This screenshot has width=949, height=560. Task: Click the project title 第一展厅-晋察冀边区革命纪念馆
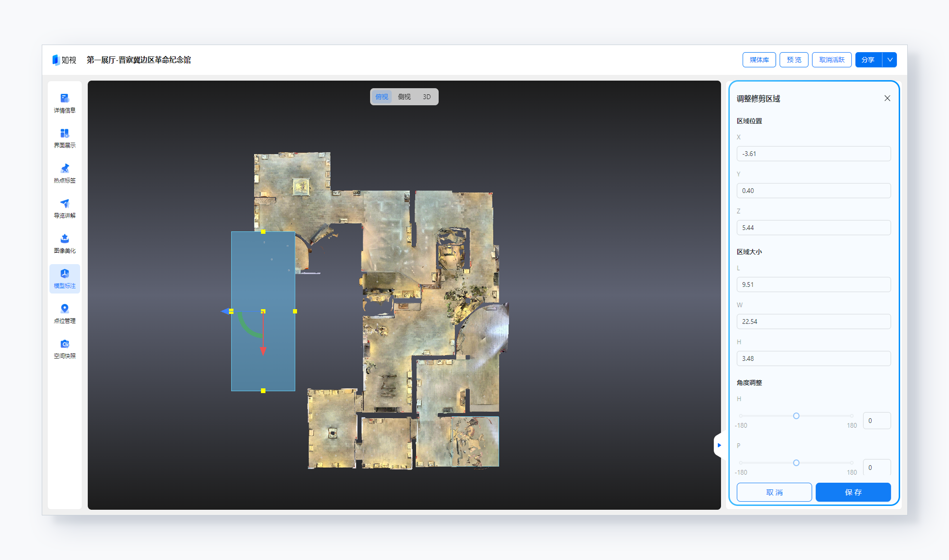click(139, 60)
